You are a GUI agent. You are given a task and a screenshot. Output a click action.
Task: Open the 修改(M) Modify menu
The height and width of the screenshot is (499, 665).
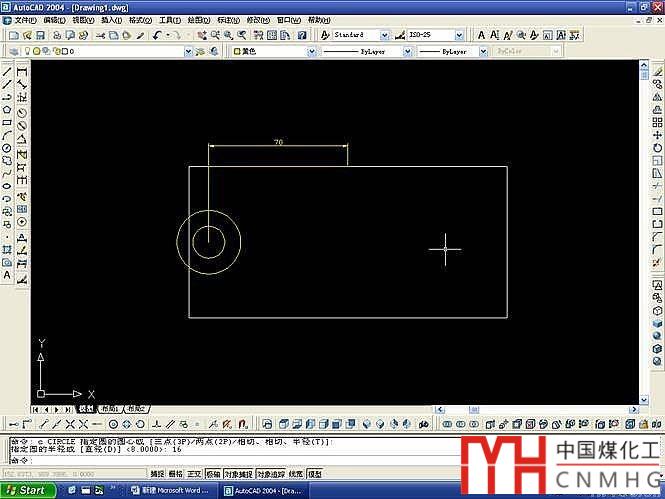(258, 20)
